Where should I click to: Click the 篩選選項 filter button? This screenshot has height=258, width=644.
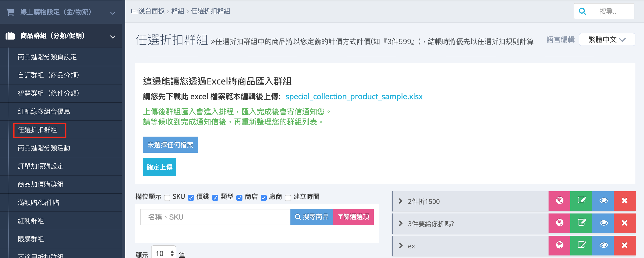point(354,217)
